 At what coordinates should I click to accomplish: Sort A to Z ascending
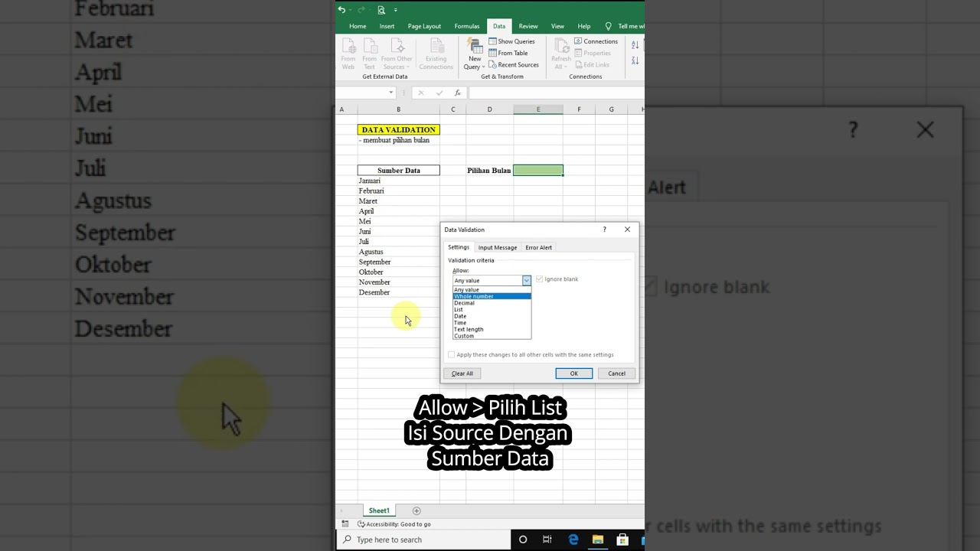635,44
